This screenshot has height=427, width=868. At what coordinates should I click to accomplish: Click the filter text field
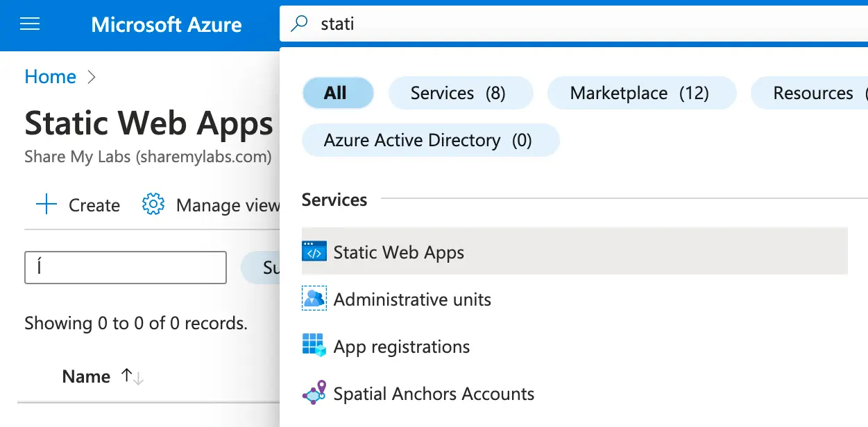coord(126,268)
